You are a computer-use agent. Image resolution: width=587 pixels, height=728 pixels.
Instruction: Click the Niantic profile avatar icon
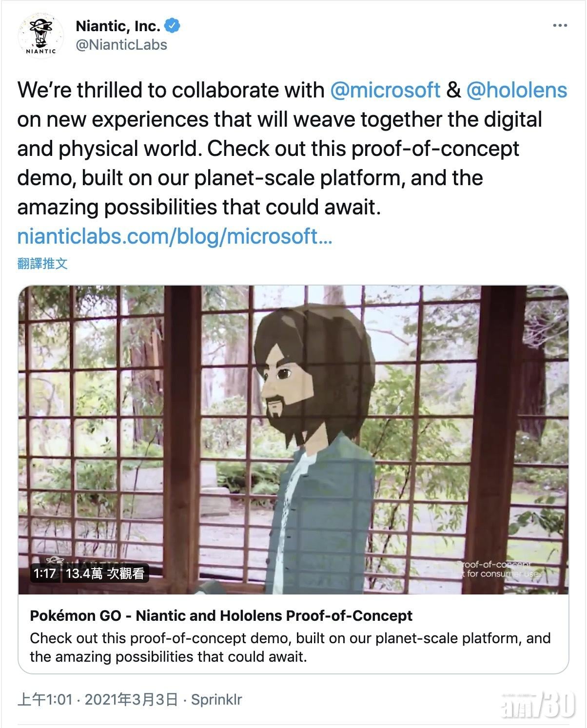pos(41,33)
